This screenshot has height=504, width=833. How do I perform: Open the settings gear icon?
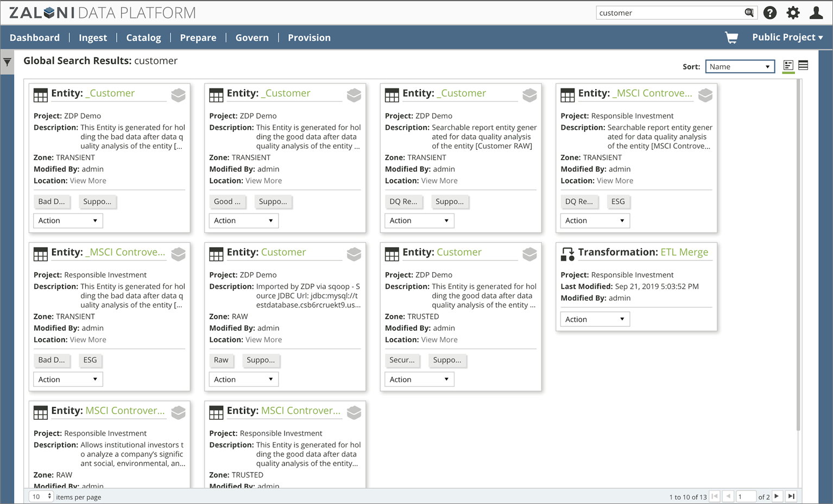(793, 12)
